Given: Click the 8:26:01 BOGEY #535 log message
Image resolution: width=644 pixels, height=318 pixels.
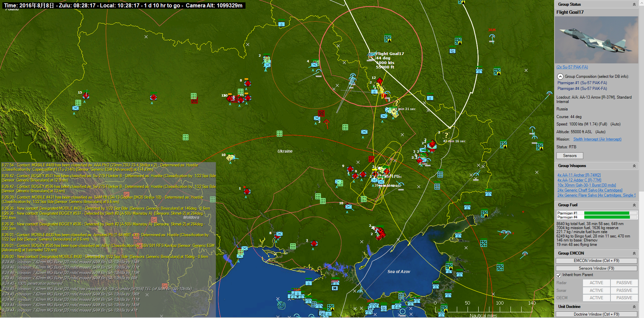Looking at the screenshot, I should click(x=108, y=248).
